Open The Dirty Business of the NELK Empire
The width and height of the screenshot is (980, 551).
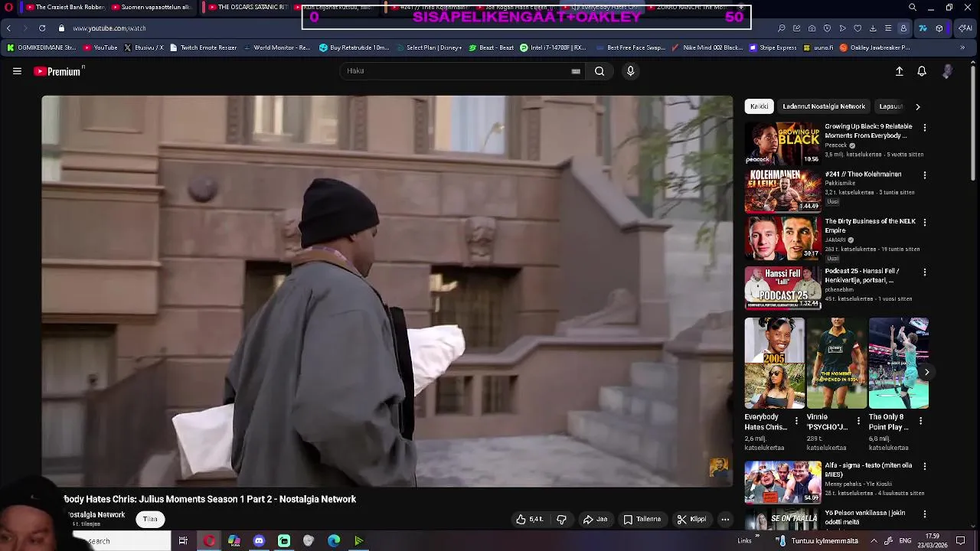[x=870, y=226]
